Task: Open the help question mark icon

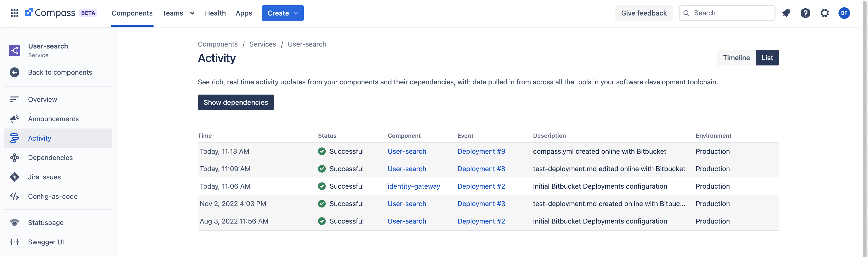Action: click(x=805, y=13)
